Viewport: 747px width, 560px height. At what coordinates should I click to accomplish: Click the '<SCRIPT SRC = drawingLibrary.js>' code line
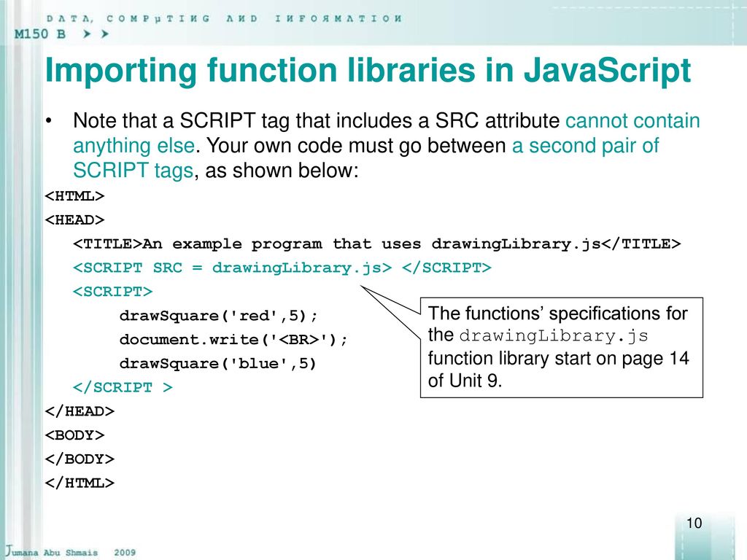click(282, 268)
